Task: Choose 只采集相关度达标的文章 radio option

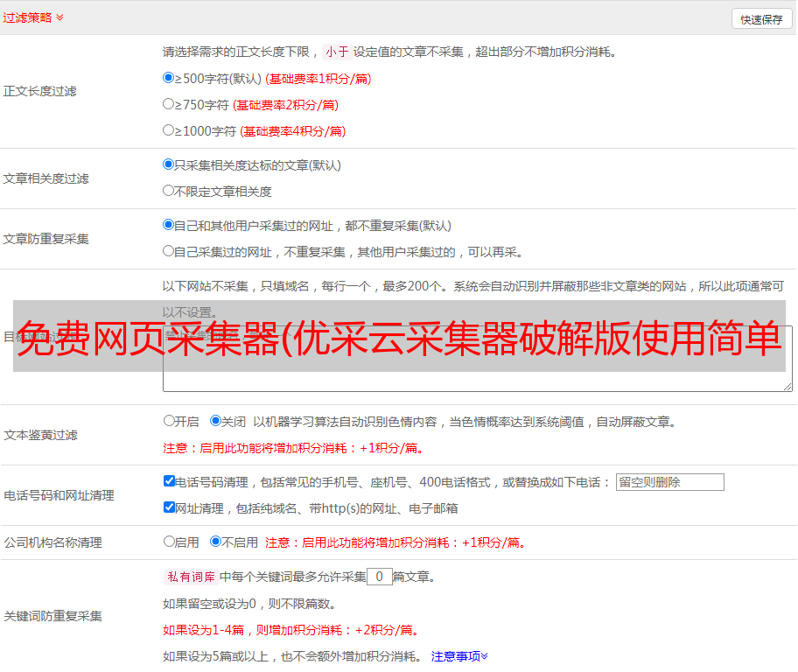Action: [169, 164]
